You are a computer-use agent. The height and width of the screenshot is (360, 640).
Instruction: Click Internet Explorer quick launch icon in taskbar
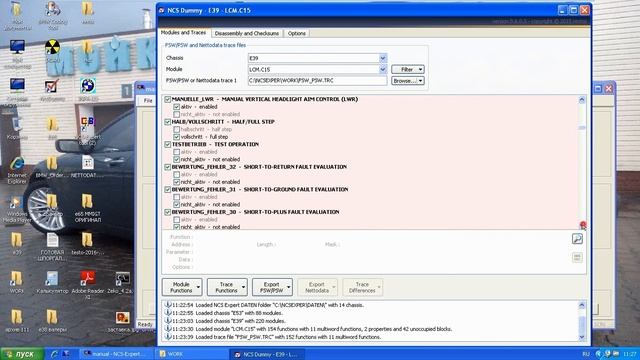click(54, 354)
